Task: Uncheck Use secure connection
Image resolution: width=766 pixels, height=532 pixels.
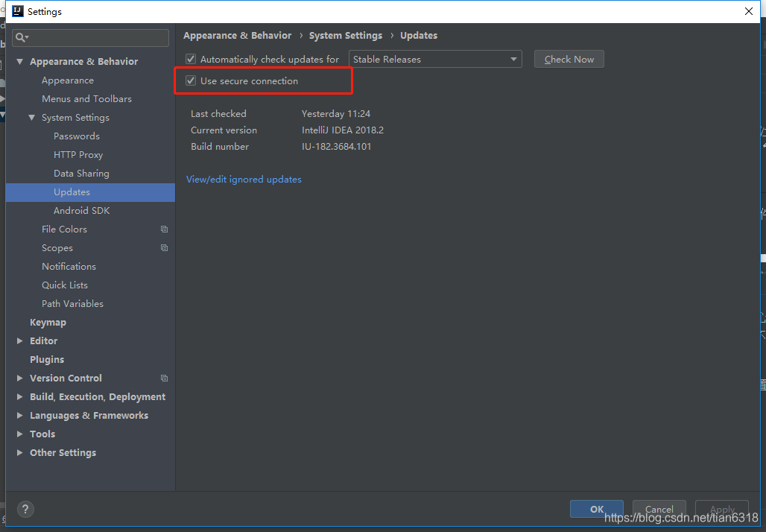Action: click(x=191, y=80)
